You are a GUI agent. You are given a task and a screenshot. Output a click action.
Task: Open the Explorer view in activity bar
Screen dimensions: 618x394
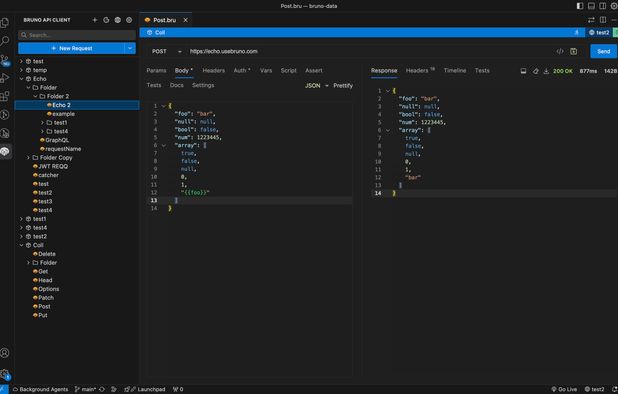5,22
